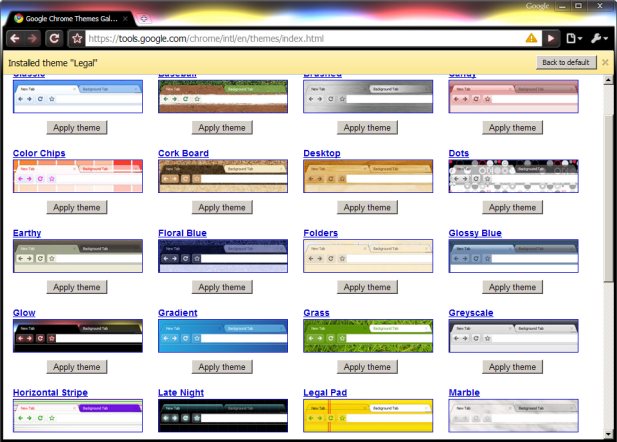This screenshot has height=442, width=617.
Task: Click the Horizontal Stripe preview thumbnail
Action: pyautogui.click(x=78, y=416)
